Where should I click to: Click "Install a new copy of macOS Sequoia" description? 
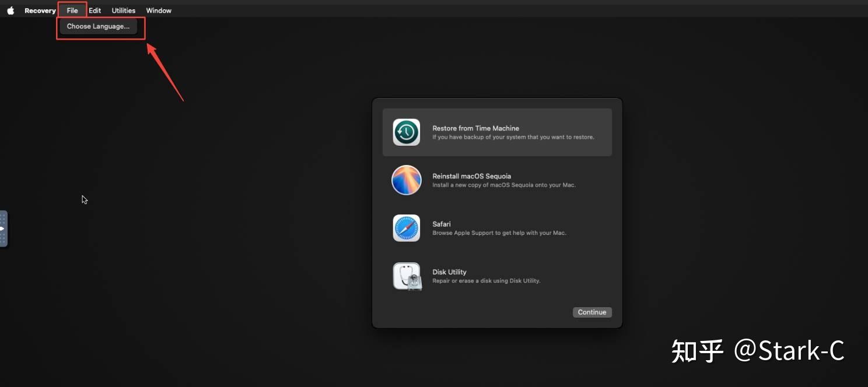pyautogui.click(x=504, y=185)
